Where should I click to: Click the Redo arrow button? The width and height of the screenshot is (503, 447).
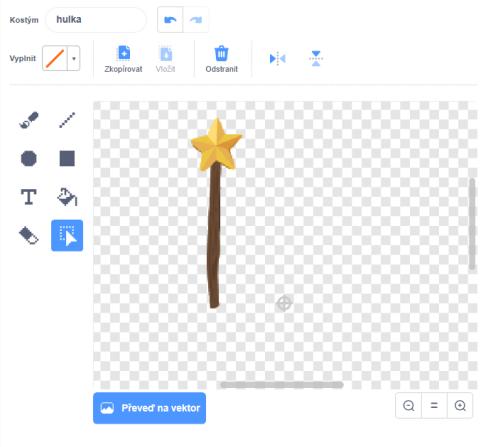coord(196,20)
